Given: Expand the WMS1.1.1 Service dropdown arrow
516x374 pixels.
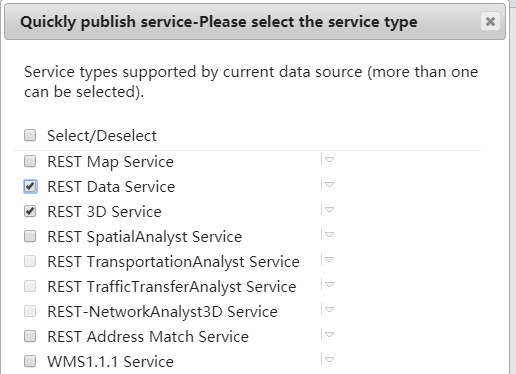Looking at the screenshot, I should (x=329, y=360).
